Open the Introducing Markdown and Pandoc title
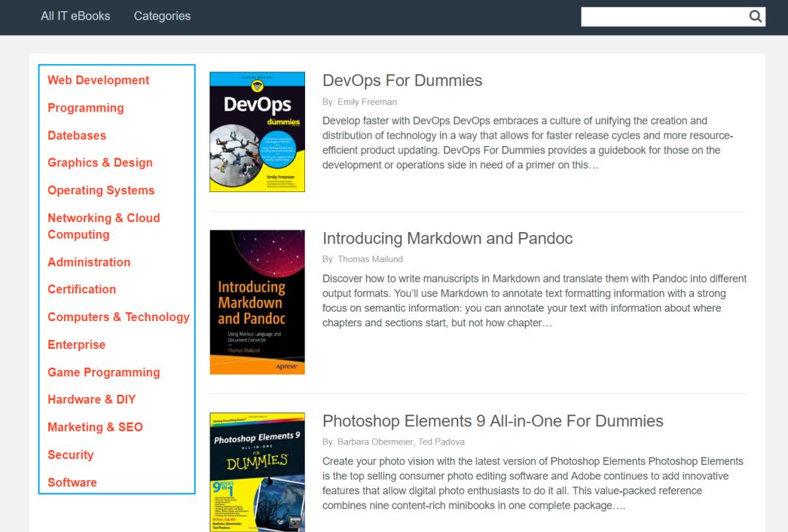 tap(447, 239)
